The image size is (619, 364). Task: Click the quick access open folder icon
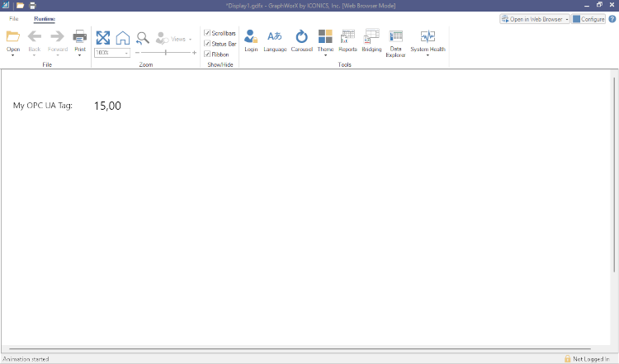point(20,6)
